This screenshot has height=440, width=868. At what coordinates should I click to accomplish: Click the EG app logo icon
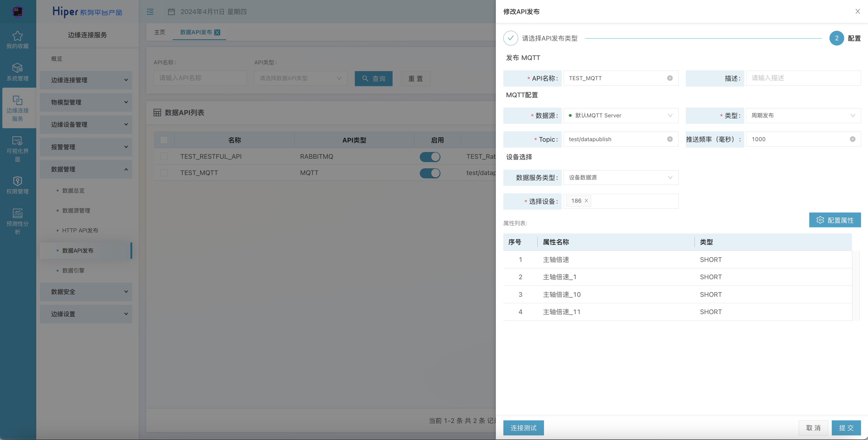click(x=18, y=11)
